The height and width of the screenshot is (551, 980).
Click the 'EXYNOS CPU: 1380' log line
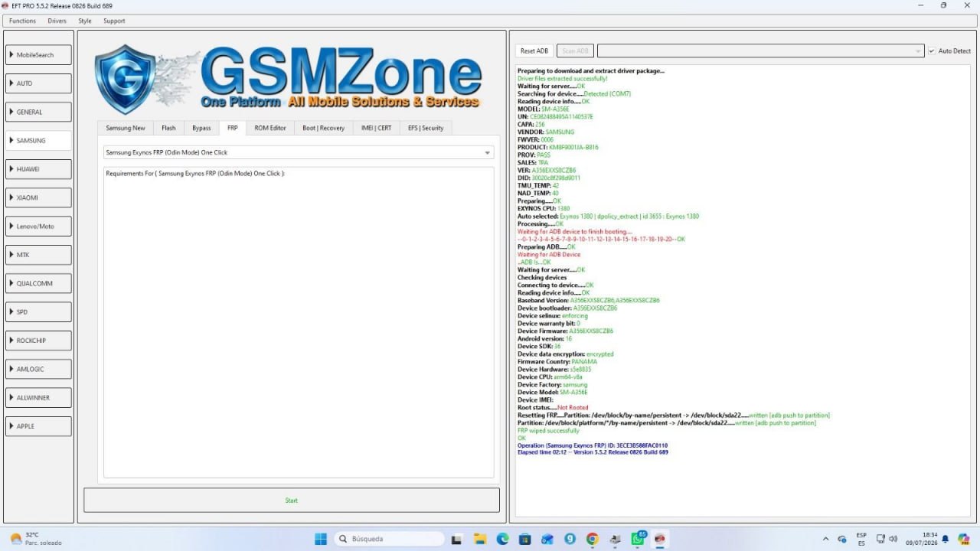[544, 209]
